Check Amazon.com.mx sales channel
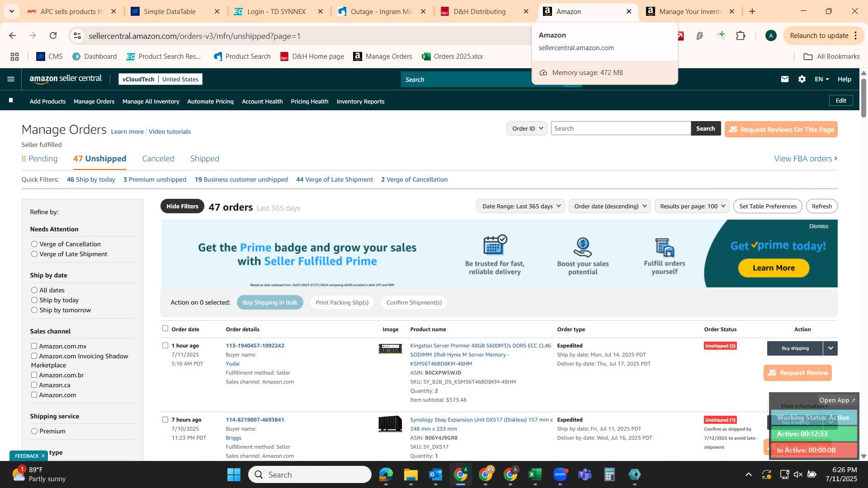868x488 pixels. (x=34, y=346)
